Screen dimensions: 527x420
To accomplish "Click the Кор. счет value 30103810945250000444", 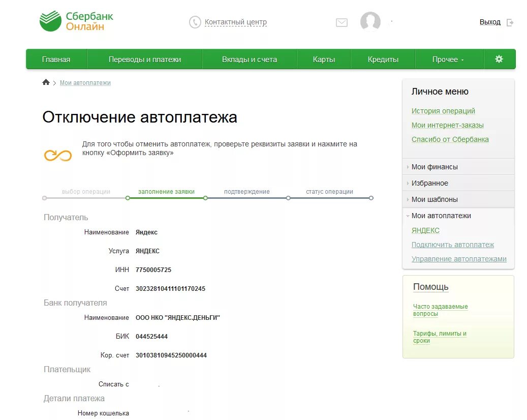I will pyautogui.click(x=171, y=355).
